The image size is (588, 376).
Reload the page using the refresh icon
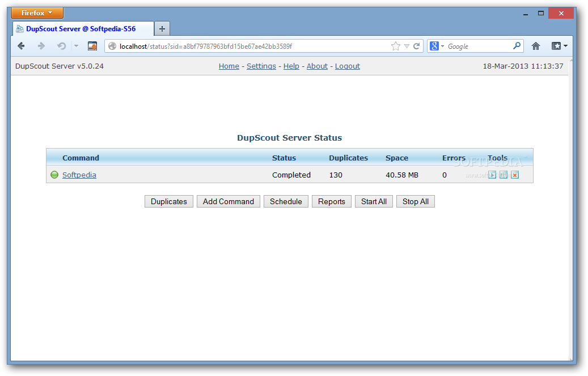coord(417,46)
